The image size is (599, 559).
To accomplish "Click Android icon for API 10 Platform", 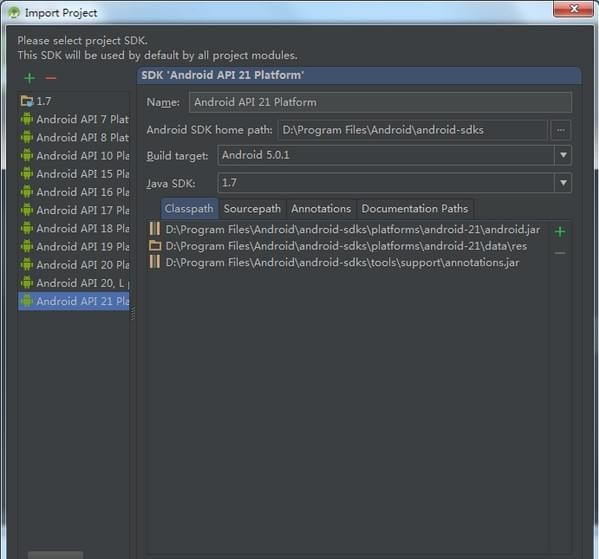I will pos(27,155).
